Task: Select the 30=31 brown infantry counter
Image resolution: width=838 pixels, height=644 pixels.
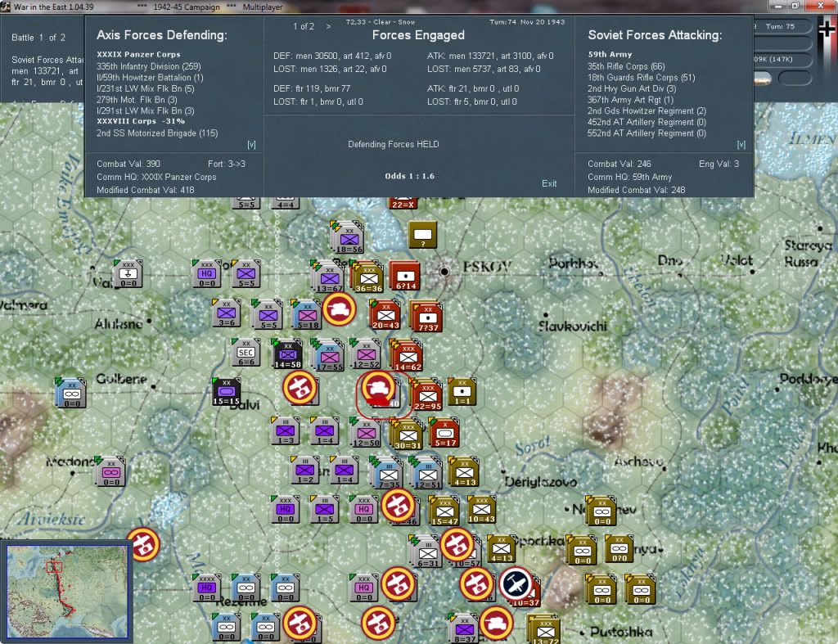Action: click(408, 434)
